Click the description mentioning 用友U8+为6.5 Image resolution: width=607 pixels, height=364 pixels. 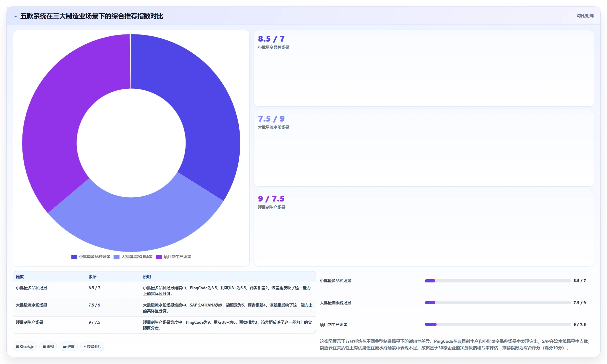(227, 291)
